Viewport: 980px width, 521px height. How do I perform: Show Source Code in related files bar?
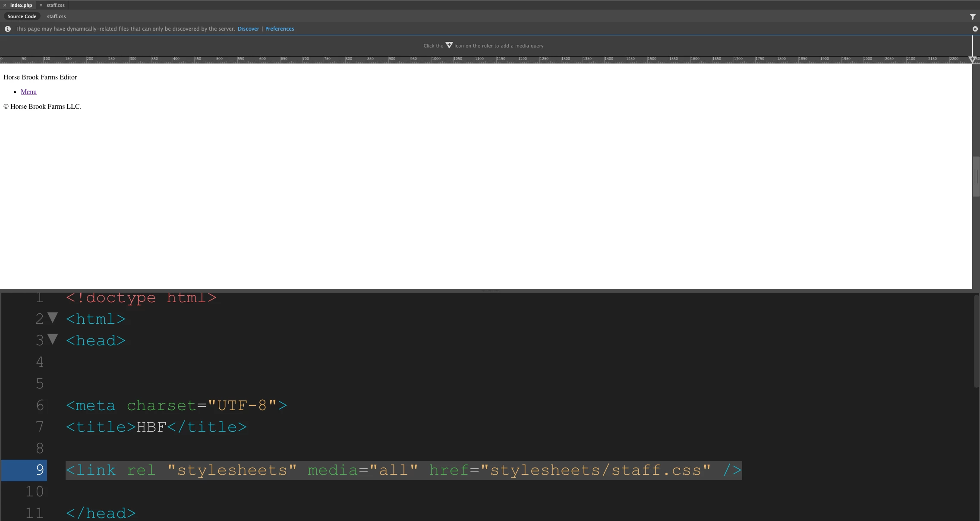22,16
